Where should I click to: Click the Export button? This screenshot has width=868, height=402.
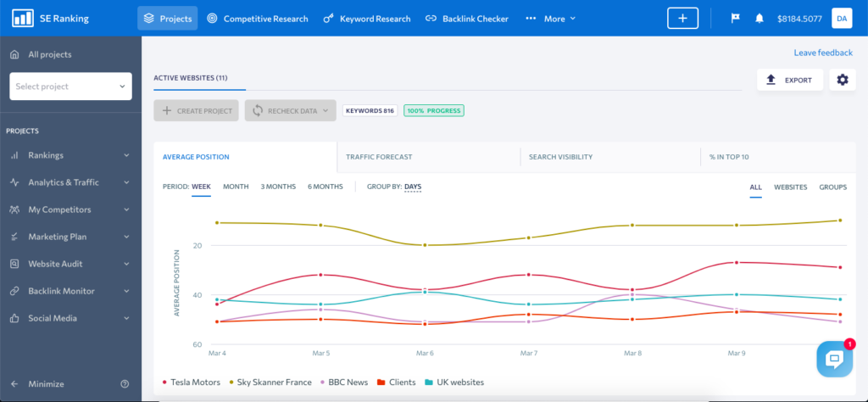789,80
